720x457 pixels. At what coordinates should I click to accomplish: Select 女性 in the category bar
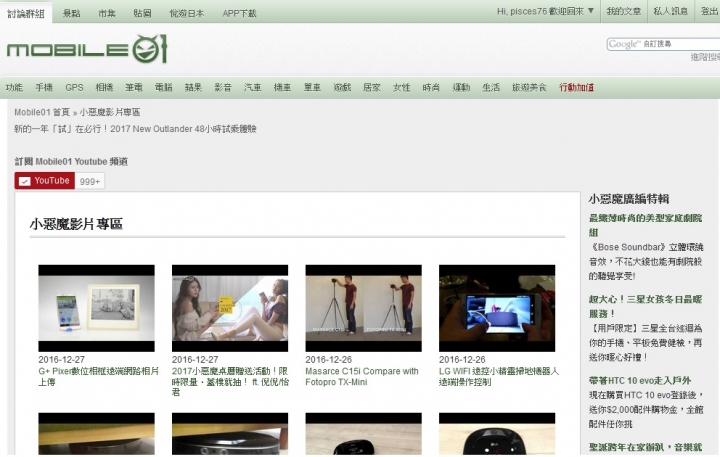click(x=401, y=87)
